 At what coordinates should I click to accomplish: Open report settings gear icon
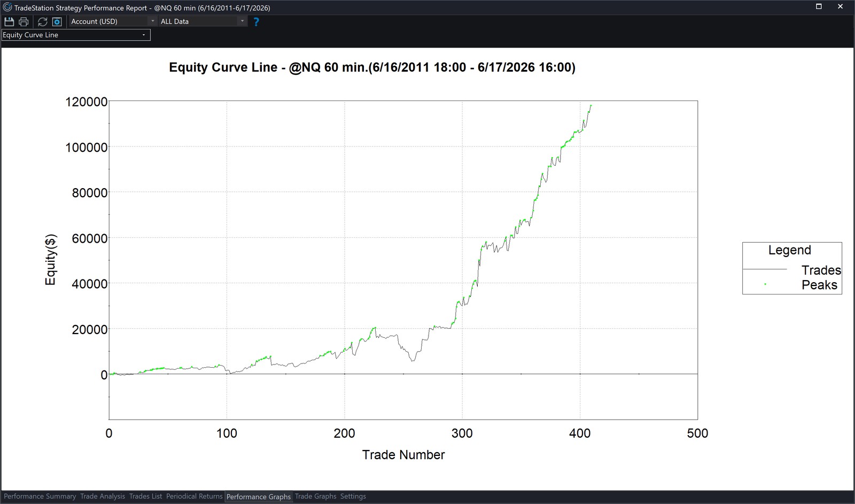click(57, 21)
